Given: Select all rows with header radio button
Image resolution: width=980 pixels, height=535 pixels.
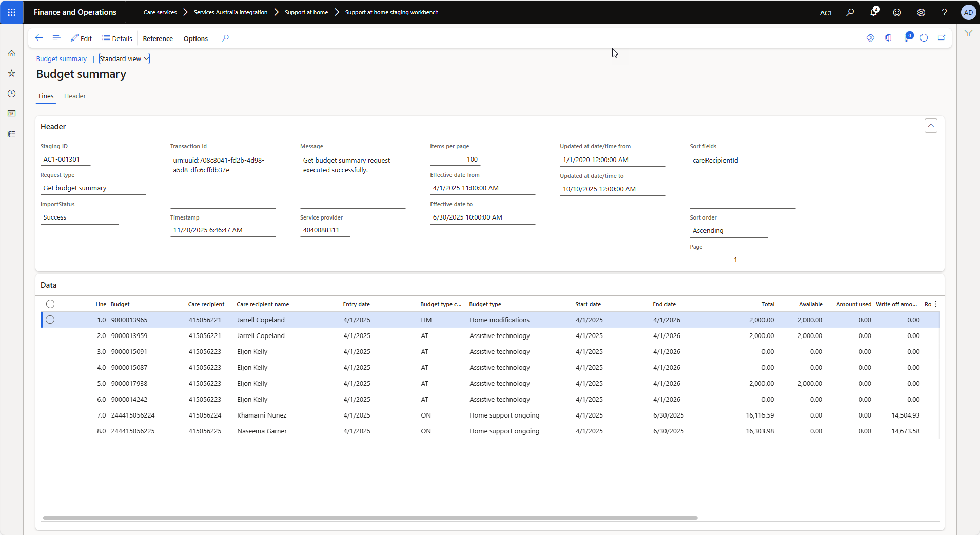Looking at the screenshot, I should pos(50,304).
